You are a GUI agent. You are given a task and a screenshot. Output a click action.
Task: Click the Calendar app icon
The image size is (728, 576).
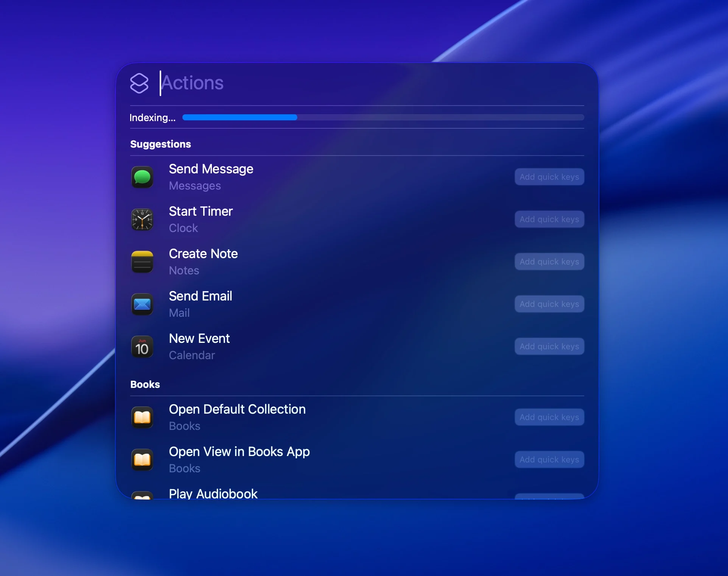pyautogui.click(x=142, y=347)
